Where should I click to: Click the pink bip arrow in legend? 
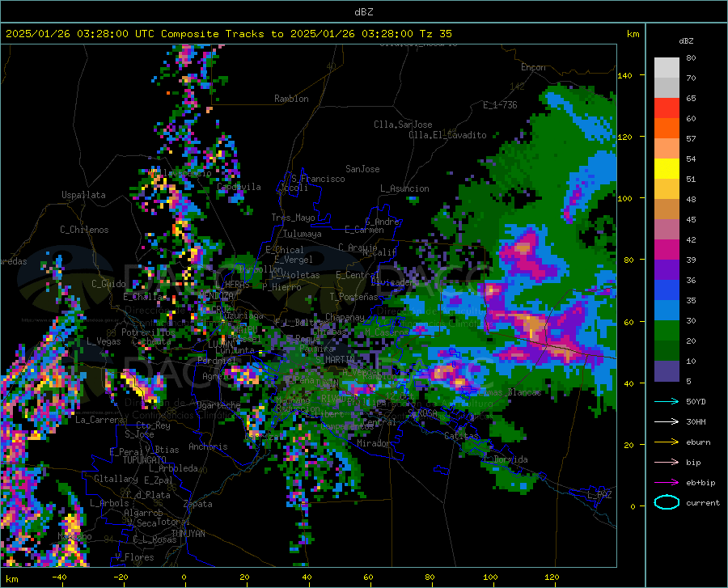[667, 463]
